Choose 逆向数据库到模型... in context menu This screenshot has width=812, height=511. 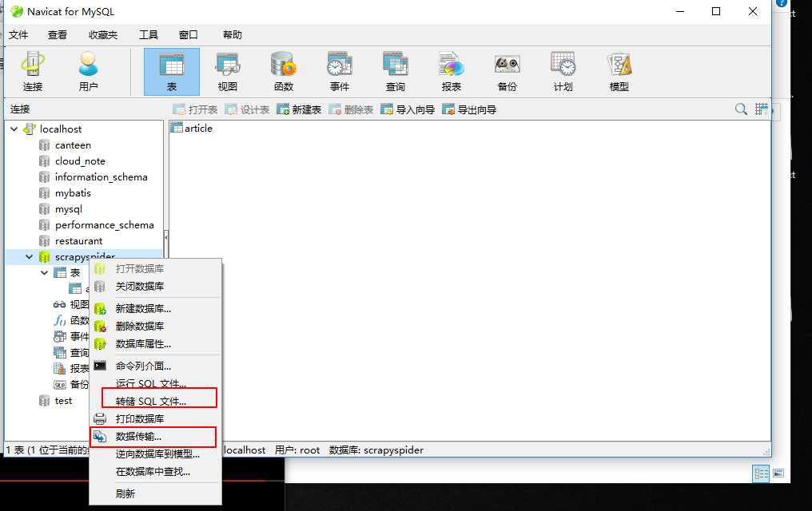point(155,454)
